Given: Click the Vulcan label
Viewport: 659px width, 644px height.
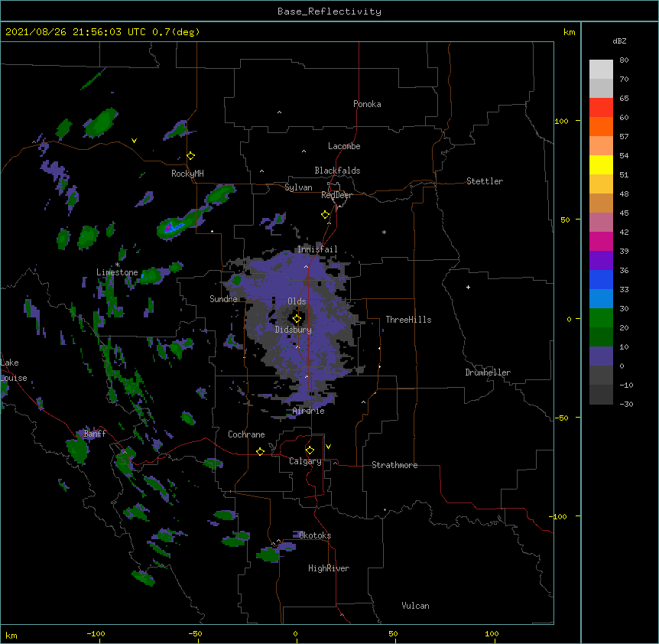Looking at the screenshot, I should 415,606.
